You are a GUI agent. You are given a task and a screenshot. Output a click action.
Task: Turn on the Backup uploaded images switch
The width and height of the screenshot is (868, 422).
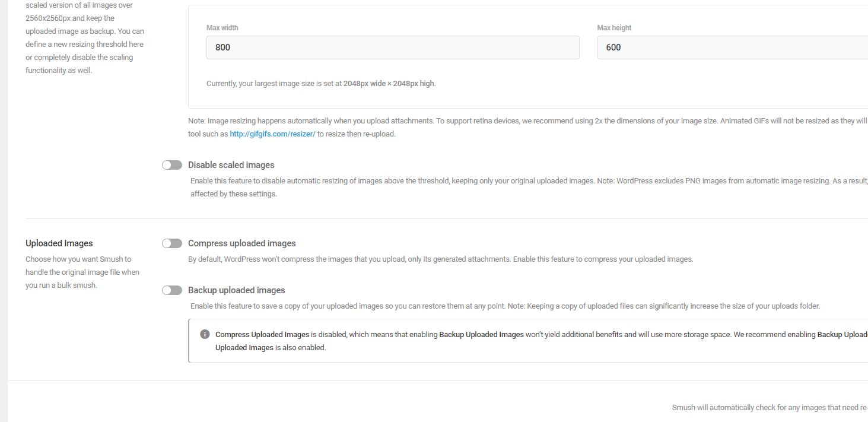click(172, 290)
